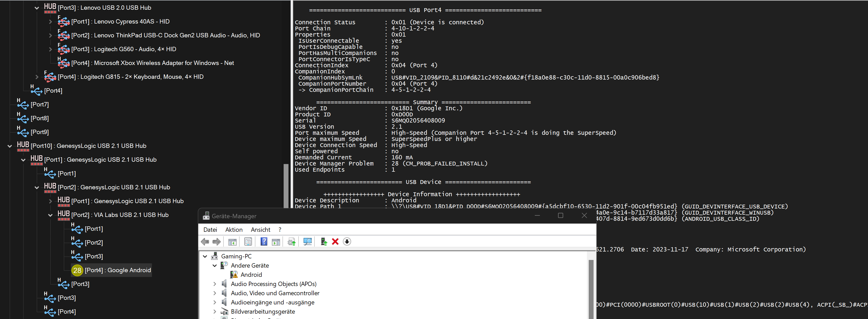This screenshot has width=868, height=319.
Task: Click the show/hide console tree icon
Action: 232,241
